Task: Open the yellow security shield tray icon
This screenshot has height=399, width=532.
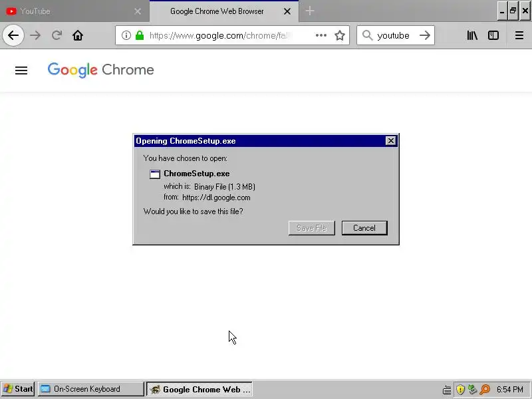Action: [x=460, y=389]
